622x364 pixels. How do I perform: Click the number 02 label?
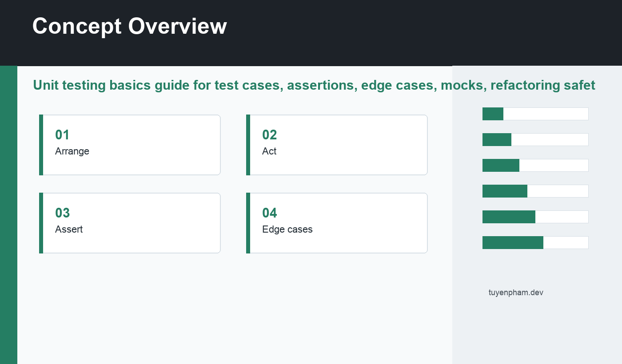click(270, 135)
